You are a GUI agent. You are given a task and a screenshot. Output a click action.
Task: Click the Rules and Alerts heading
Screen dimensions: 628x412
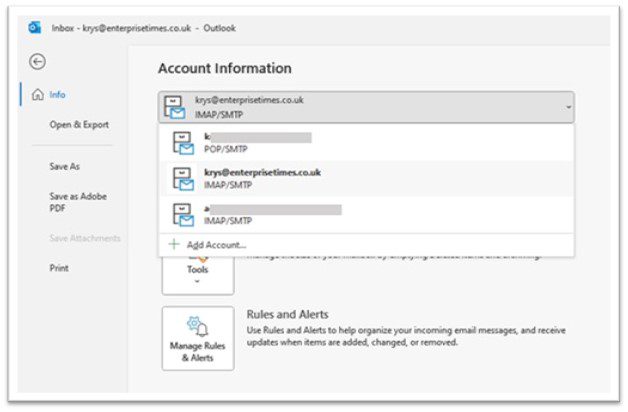pos(288,314)
